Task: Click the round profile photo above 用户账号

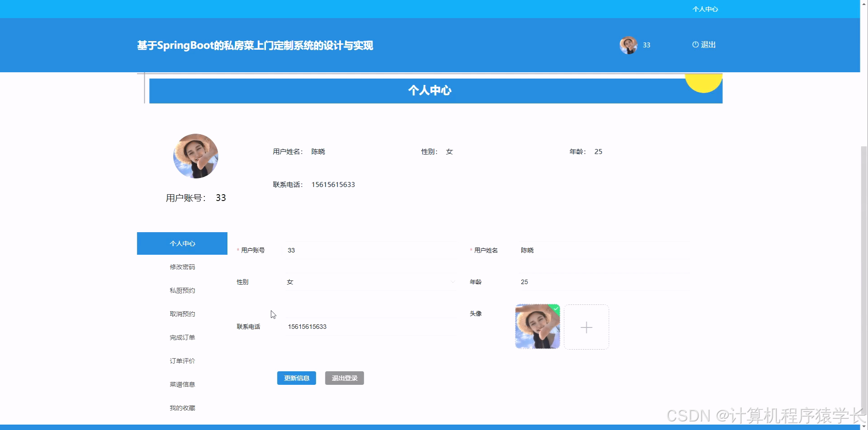Action: click(195, 156)
